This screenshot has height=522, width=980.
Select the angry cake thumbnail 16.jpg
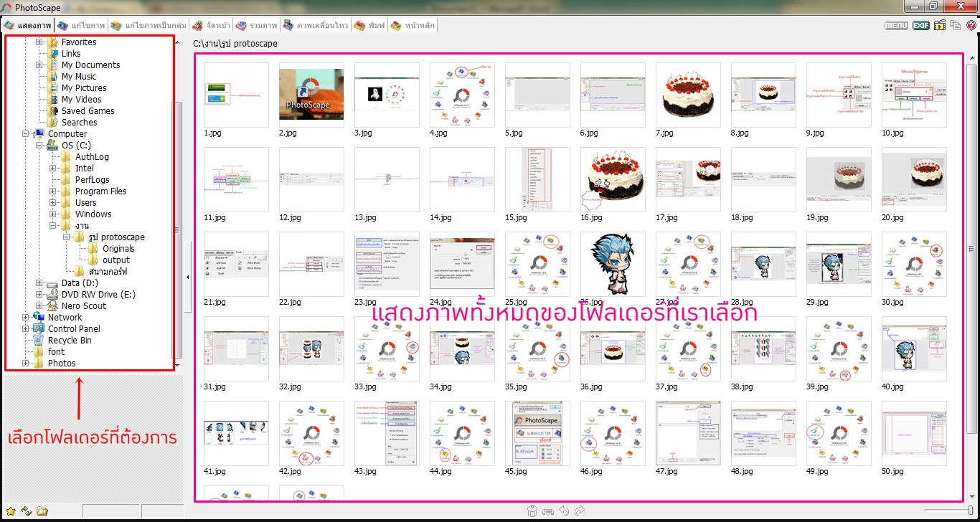pos(613,179)
